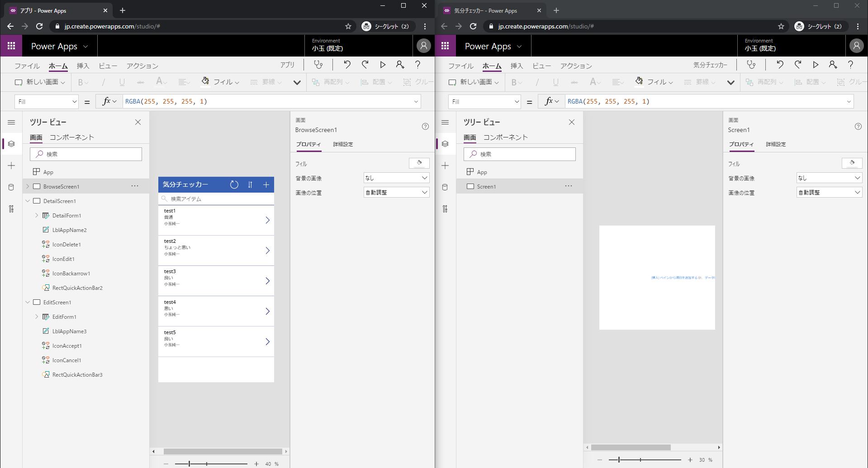Pick fill color swatch in right properties pane
Viewport: 868px width, 468px height.
click(852, 163)
